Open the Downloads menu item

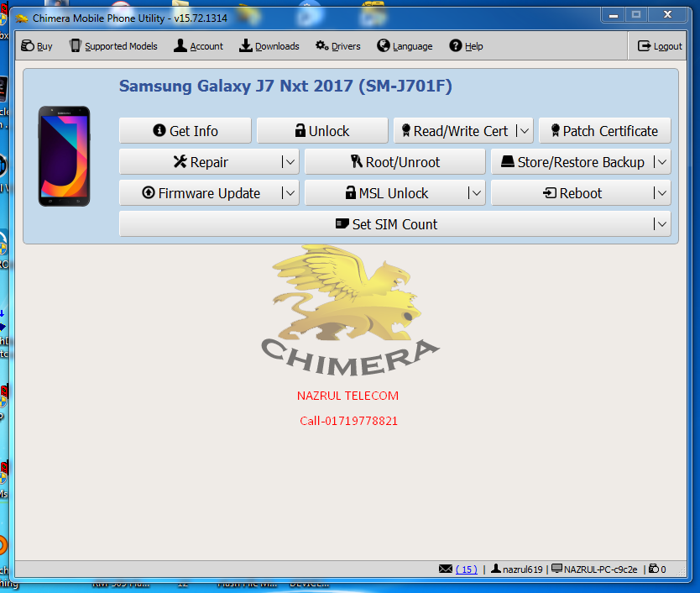pyautogui.click(x=269, y=46)
